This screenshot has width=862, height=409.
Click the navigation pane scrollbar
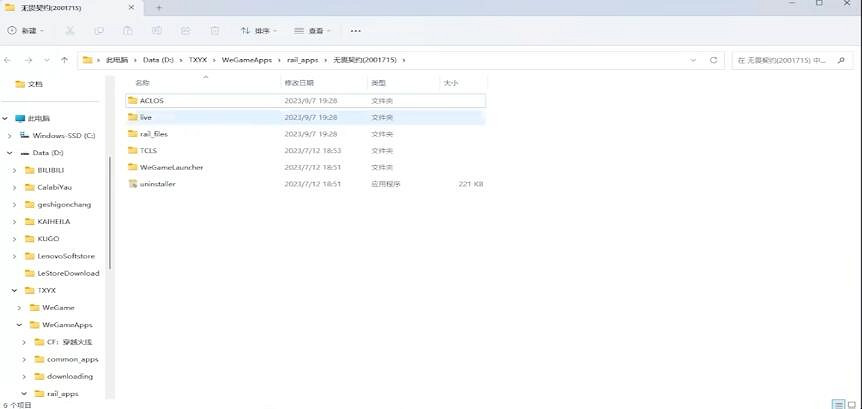point(110,213)
